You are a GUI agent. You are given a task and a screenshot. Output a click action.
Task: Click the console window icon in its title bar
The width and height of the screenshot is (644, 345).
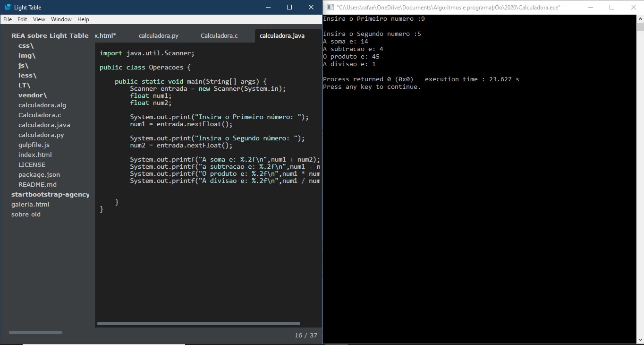(x=329, y=7)
